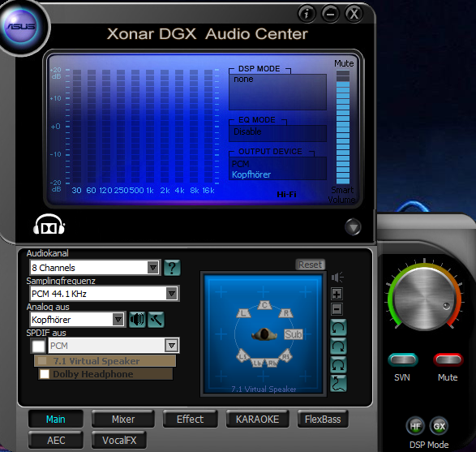This screenshot has height=452, width=476.
Task: Click the minus button beside speaker map
Action: point(337,309)
